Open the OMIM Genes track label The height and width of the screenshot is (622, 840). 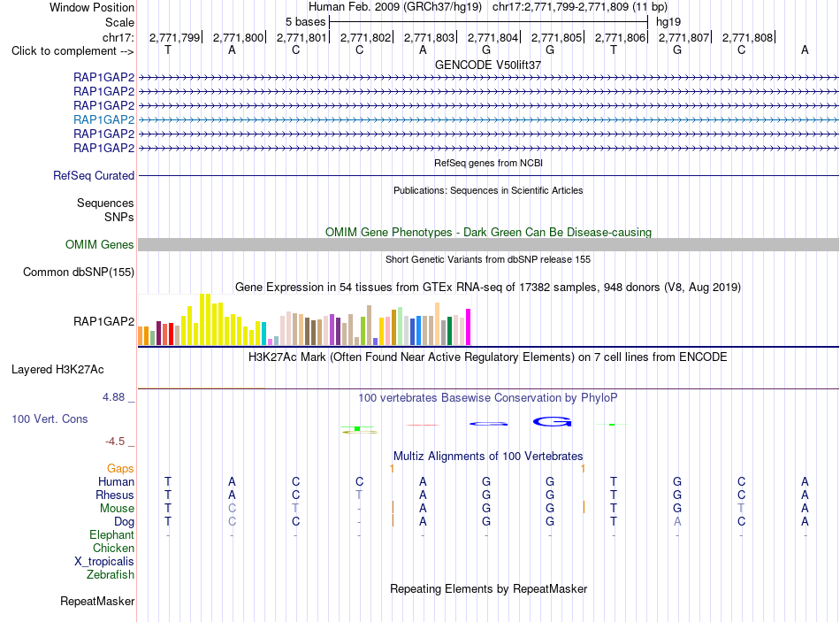coord(100,244)
